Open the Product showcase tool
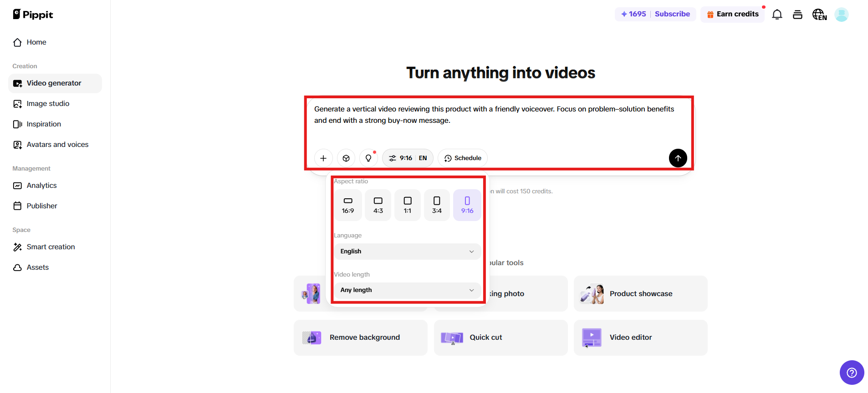 641,294
